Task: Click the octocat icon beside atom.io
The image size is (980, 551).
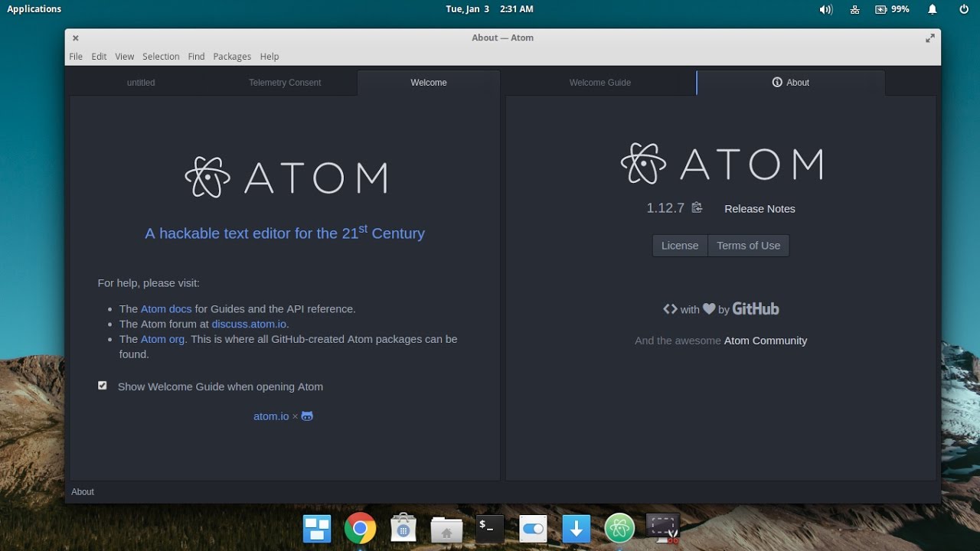Action: [307, 416]
